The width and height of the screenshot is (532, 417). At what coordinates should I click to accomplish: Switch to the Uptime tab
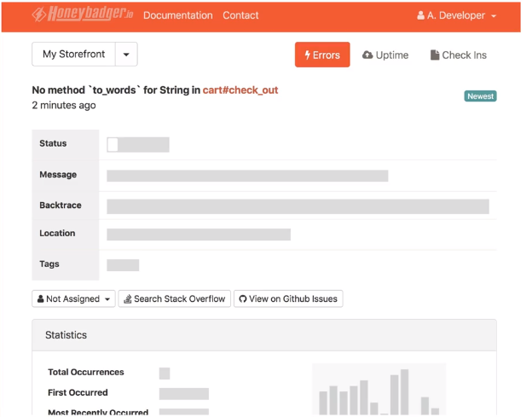pos(385,55)
